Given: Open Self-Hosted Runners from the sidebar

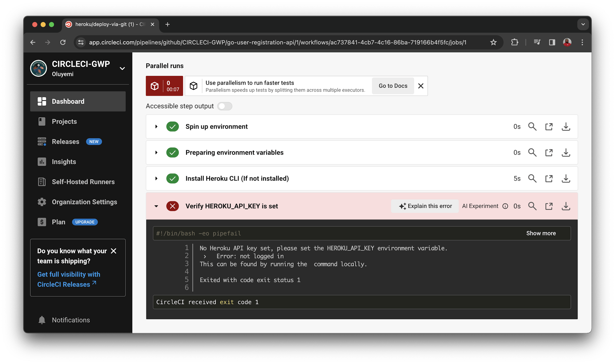Looking at the screenshot, I should 83,182.
